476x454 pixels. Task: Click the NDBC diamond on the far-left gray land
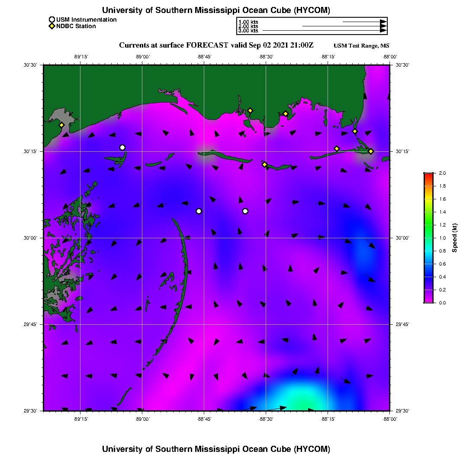(x=61, y=125)
